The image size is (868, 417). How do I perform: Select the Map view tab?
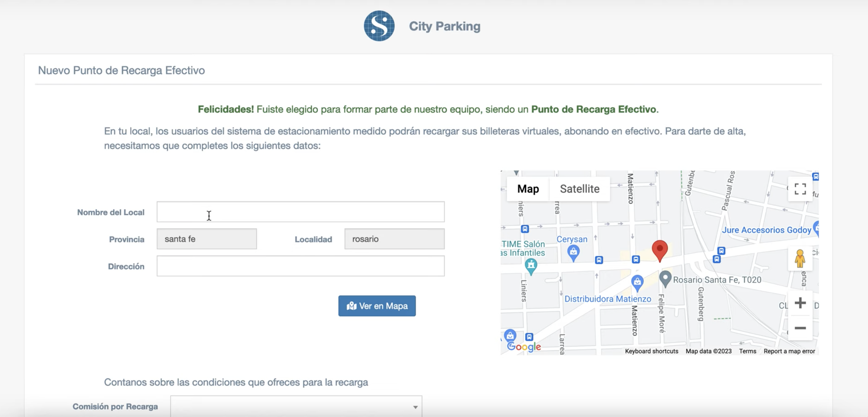coord(528,189)
